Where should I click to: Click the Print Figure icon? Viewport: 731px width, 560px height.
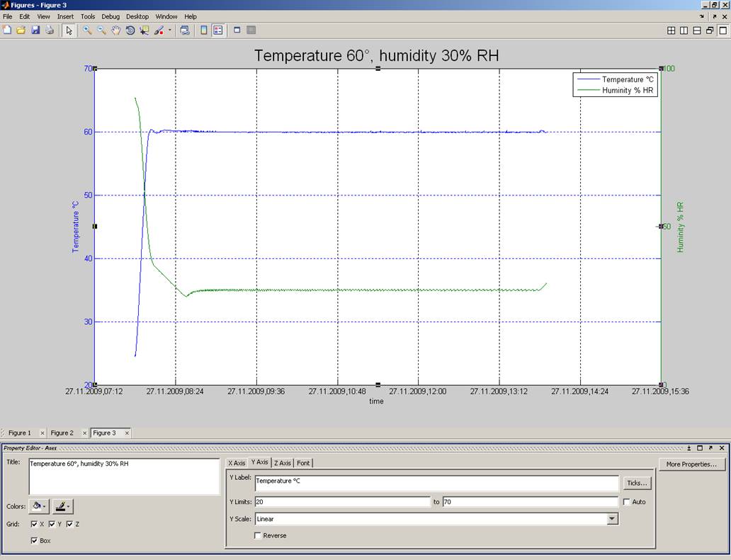[50, 30]
